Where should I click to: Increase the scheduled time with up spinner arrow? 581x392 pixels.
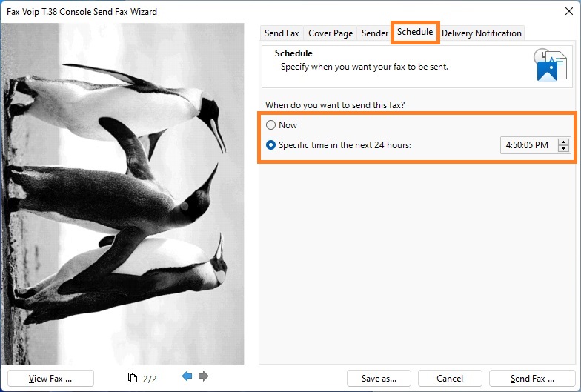[x=563, y=142]
